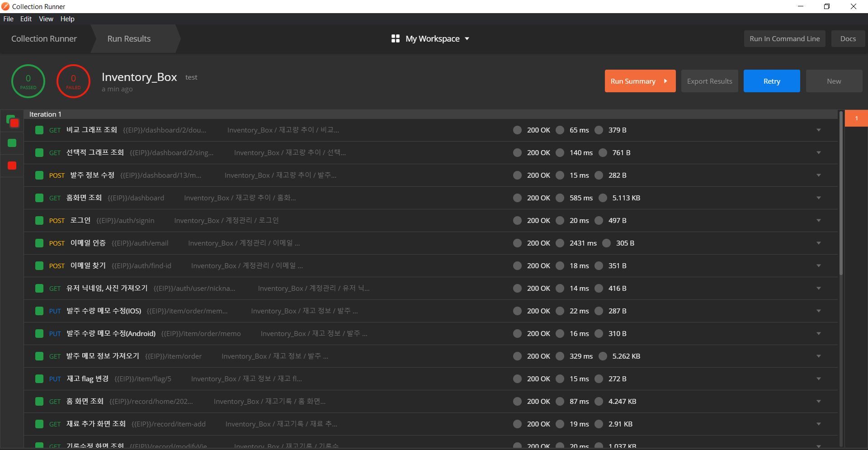Expand details of 비교 그래프 조회 row

(x=818, y=130)
